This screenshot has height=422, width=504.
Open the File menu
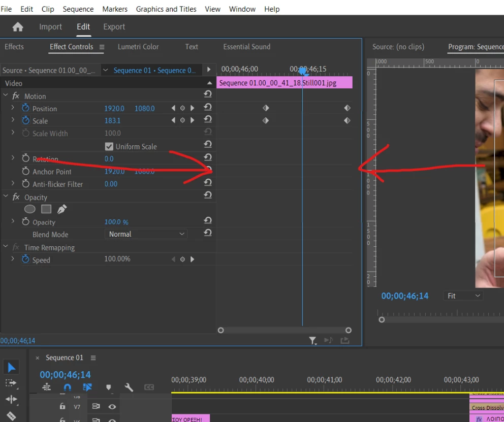point(6,9)
